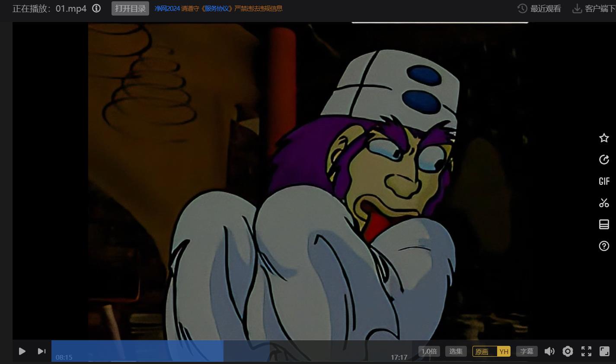Favorite the video with the star icon
Screen dimensions: 616x364
click(604, 138)
